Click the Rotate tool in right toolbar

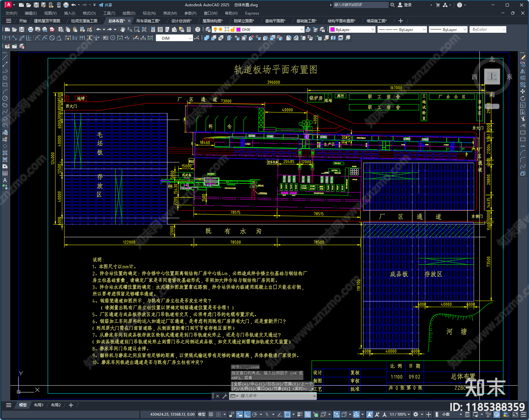point(523,98)
